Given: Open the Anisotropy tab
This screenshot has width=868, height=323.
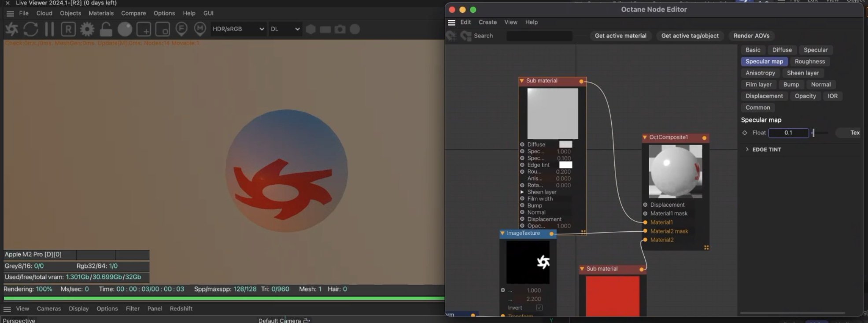Looking at the screenshot, I should pyautogui.click(x=760, y=73).
